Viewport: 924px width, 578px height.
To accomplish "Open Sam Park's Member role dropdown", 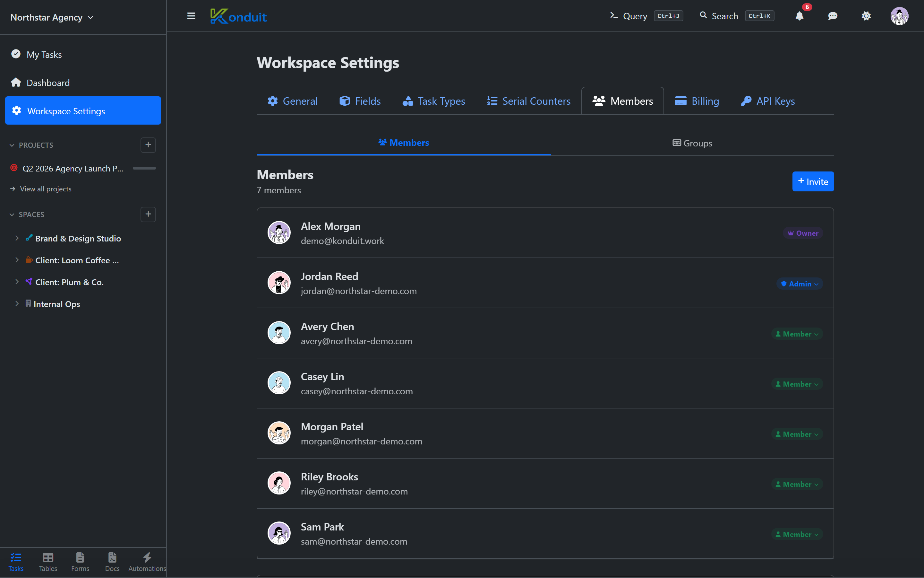I will pos(797,534).
